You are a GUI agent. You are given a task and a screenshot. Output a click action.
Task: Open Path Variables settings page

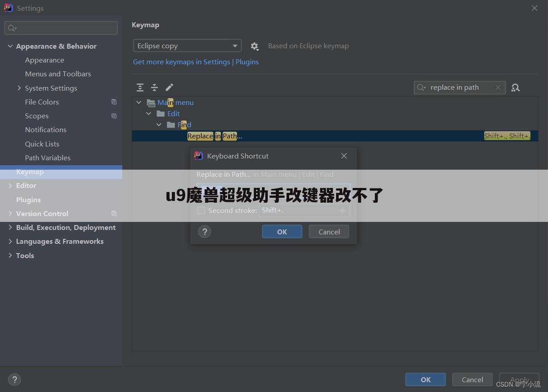tap(48, 158)
